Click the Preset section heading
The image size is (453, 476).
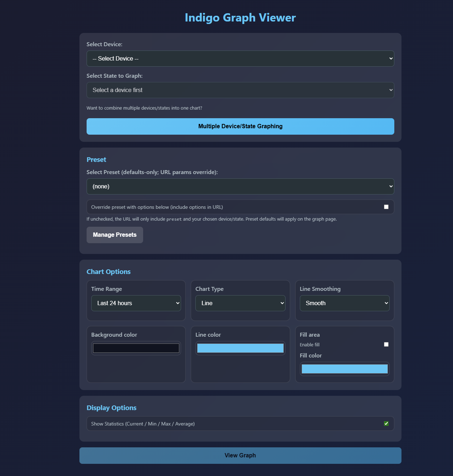96,159
